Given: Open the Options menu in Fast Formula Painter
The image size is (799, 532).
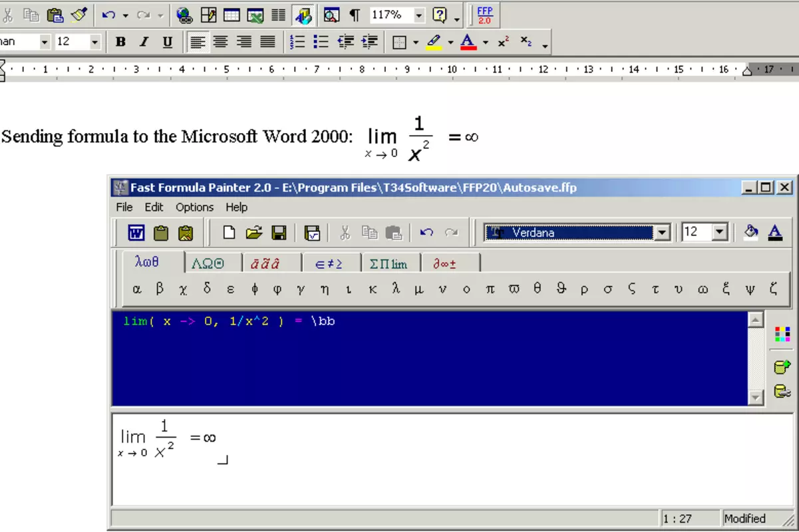Looking at the screenshot, I should (x=195, y=207).
